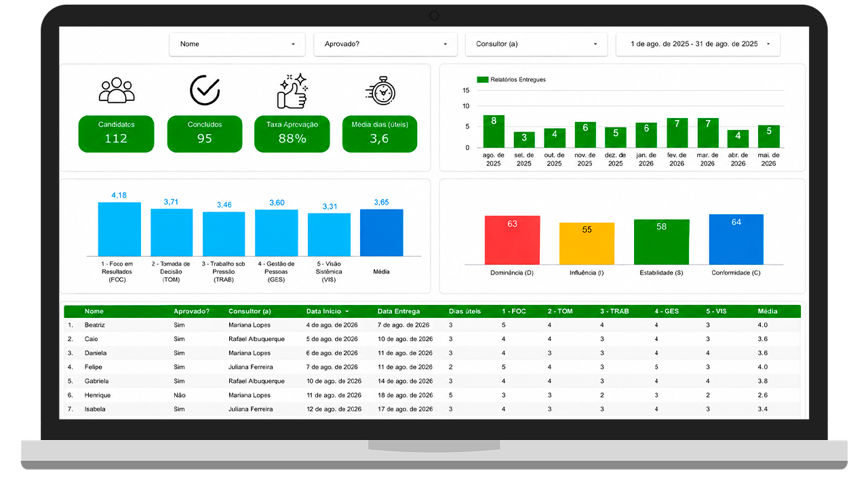The width and height of the screenshot is (868, 488).
Task: Select the abr. de 2026 bar
Action: [738, 139]
